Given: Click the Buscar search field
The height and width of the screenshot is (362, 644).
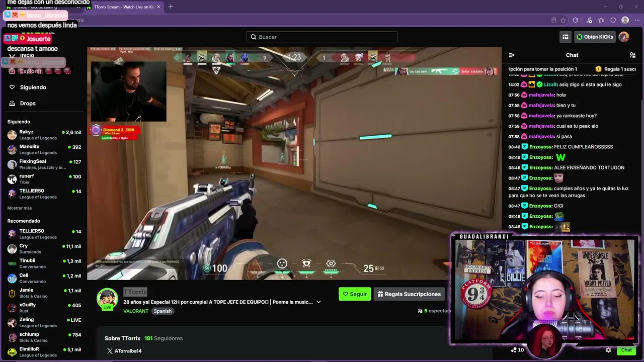Looking at the screenshot, I should tap(322, 37).
